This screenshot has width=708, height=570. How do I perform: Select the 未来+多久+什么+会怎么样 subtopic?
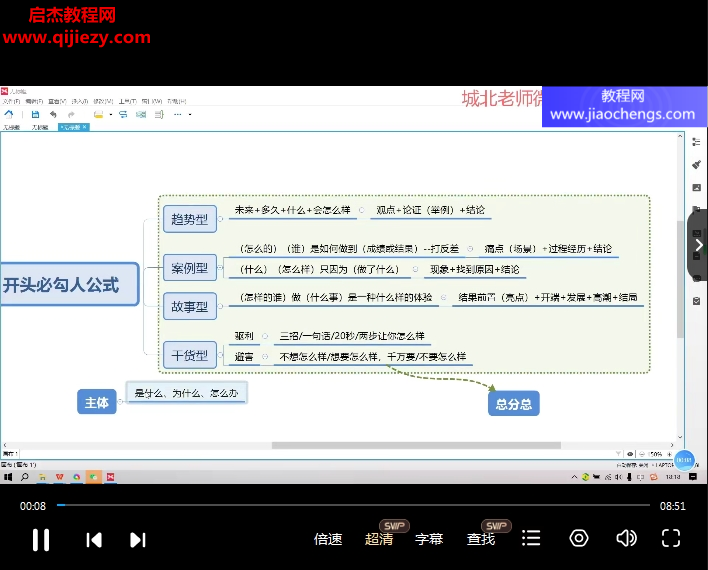pyautogui.click(x=293, y=210)
